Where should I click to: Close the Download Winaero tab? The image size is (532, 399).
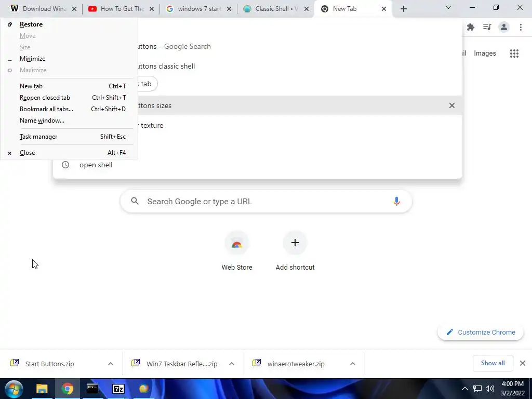(x=74, y=9)
